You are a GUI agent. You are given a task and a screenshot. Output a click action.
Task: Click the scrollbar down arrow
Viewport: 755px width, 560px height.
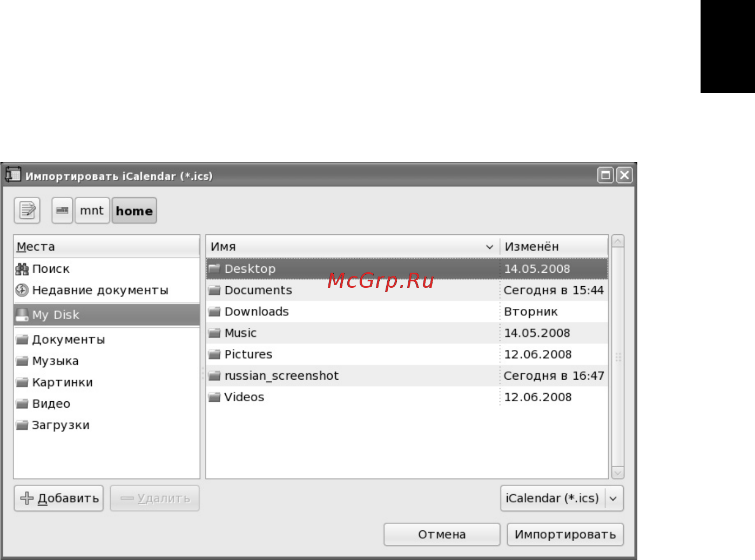coord(618,473)
